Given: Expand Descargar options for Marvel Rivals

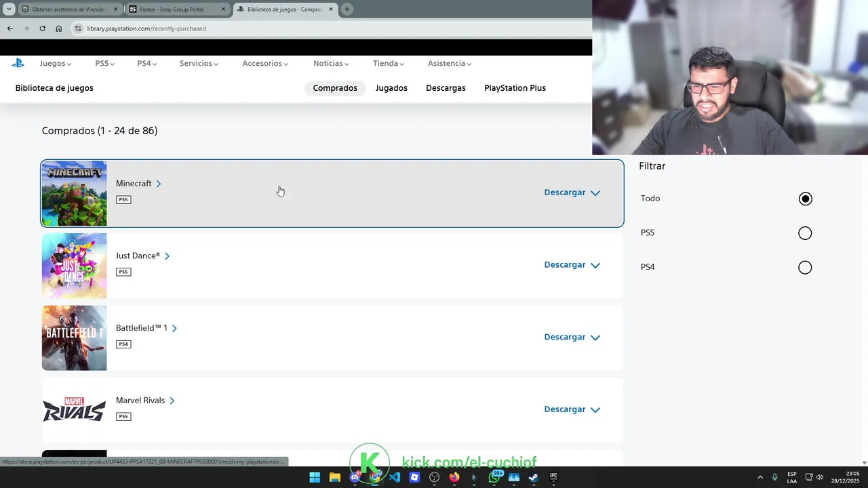Looking at the screenshot, I should click(x=572, y=409).
